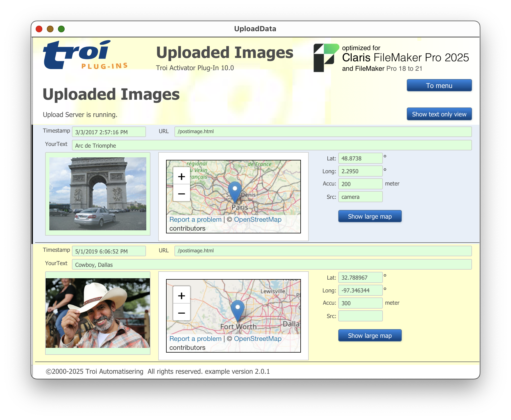Click the URL field of the Cowboy record

(323, 251)
